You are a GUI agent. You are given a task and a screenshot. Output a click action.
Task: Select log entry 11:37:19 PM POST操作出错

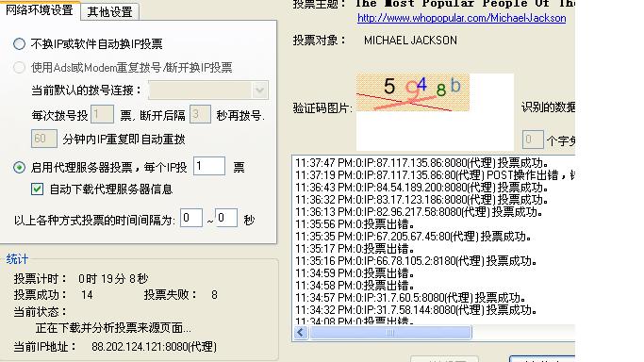tap(435, 174)
